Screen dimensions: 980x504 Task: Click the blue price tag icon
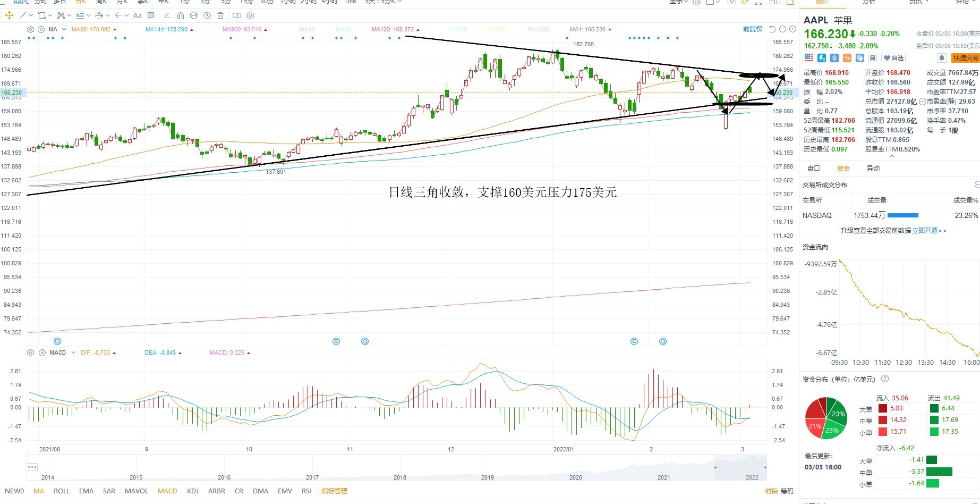(x=860, y=57)
